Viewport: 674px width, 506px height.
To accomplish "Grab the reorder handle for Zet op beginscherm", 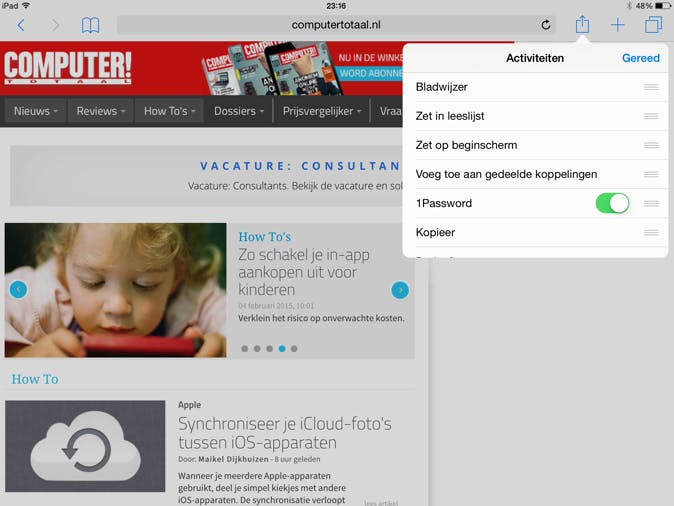I will click(x=651, y=145).
